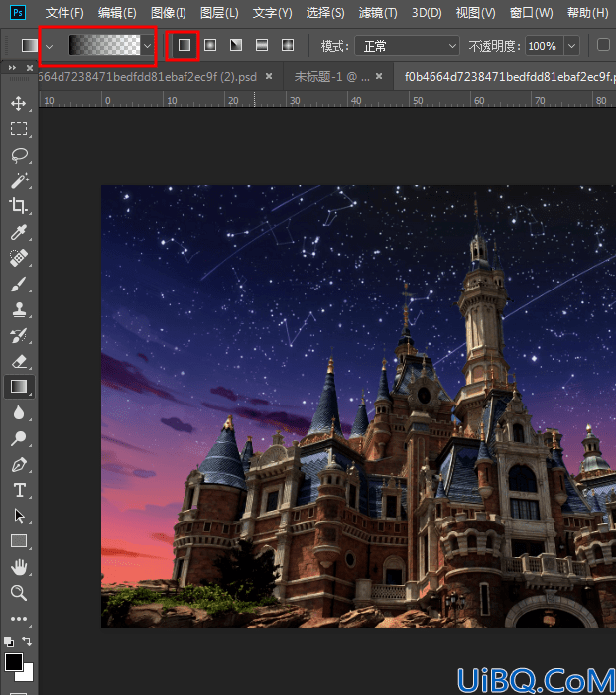Select the Crop tool
616x695 pixels.
coord(18,205)
